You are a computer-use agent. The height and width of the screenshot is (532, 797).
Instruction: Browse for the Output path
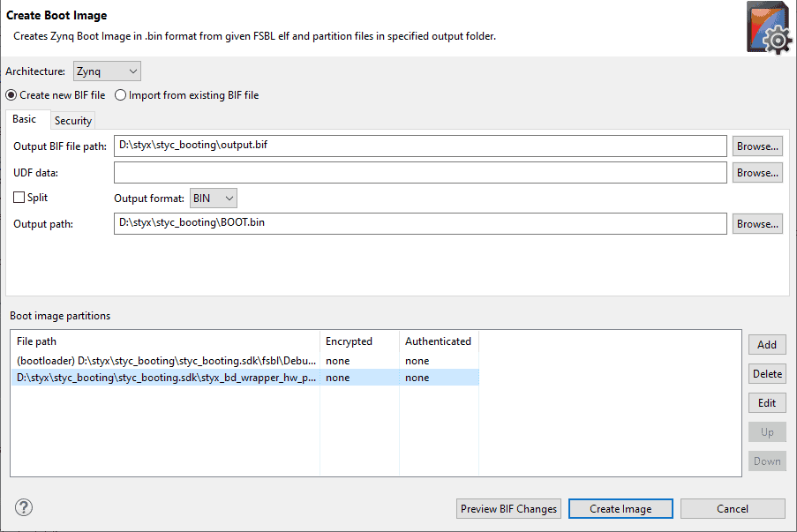click(757, 224)
